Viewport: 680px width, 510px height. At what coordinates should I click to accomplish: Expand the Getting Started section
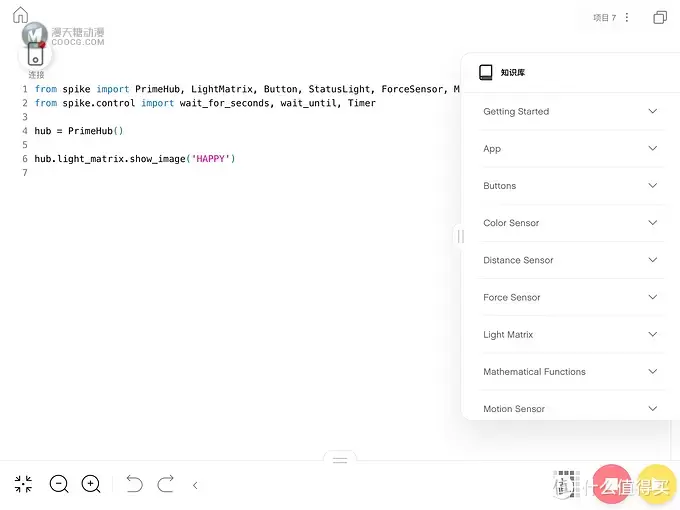[x=571, y=111]
